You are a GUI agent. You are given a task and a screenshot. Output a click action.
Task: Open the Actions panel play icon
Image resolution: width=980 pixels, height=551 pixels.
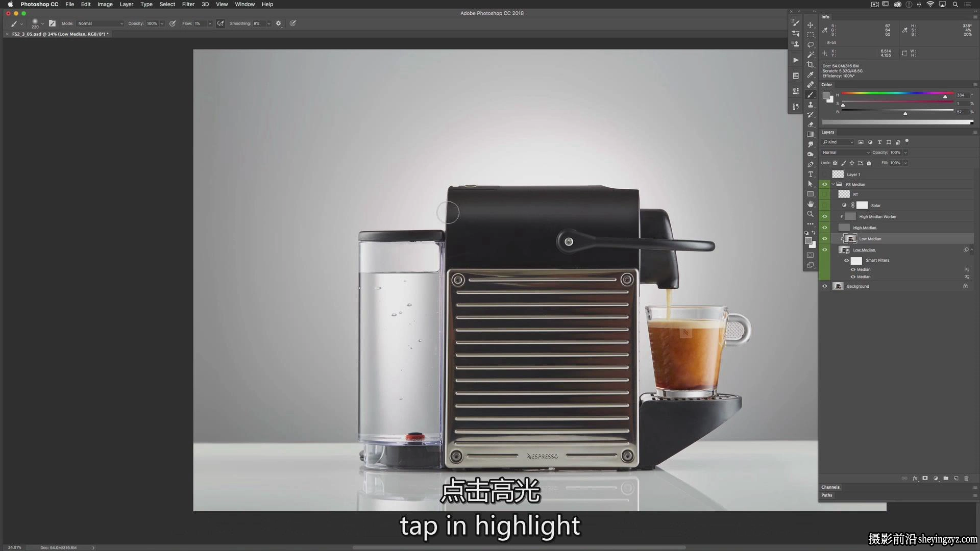pos(795,60)
